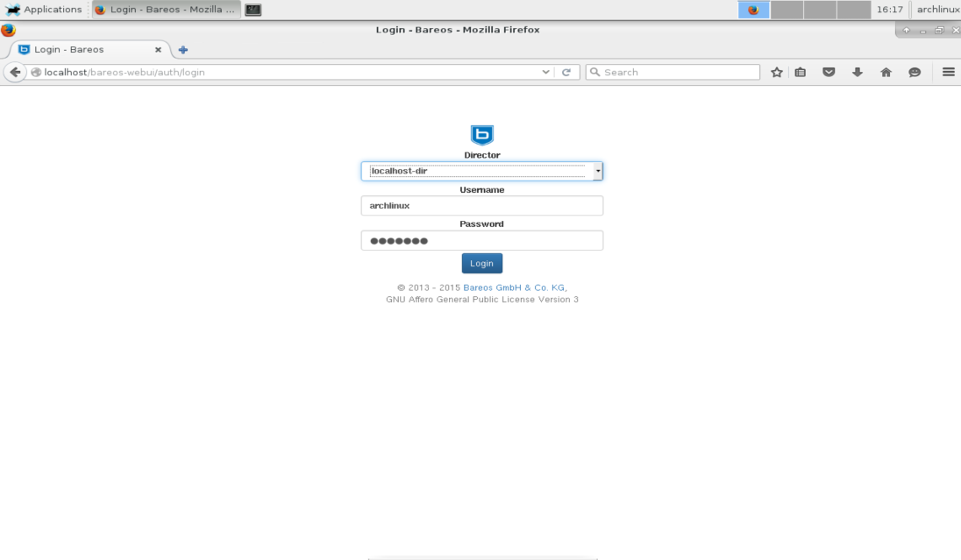Open the Bareos GmbH & Co. KG link

tap(515, 287)
